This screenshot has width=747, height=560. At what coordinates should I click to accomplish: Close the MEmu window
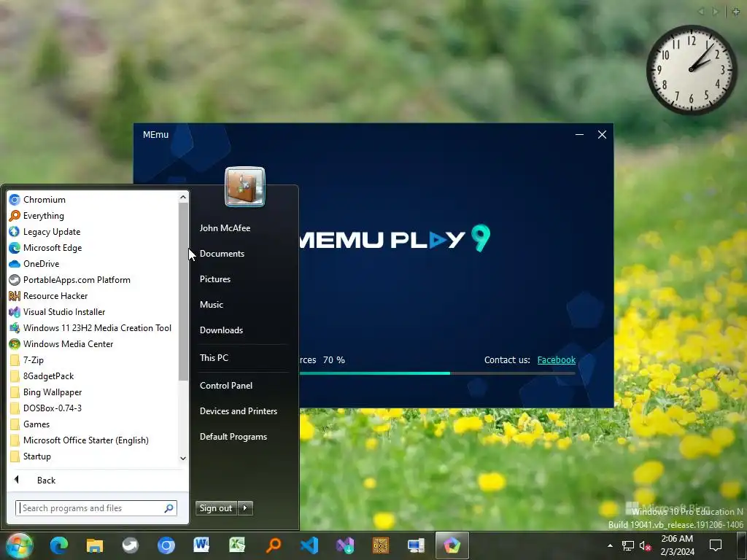(602, 135)
